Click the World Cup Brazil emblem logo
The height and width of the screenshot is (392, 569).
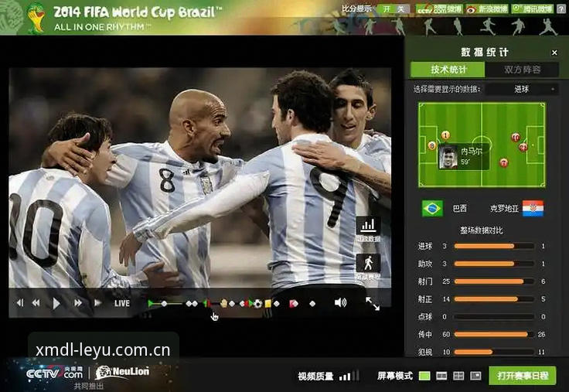coord(36,18)
